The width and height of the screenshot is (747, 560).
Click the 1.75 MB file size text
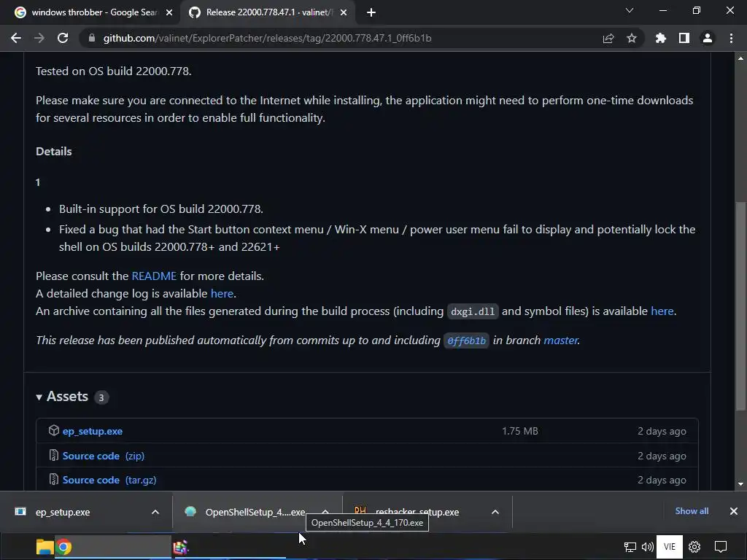tap(519, 432)
